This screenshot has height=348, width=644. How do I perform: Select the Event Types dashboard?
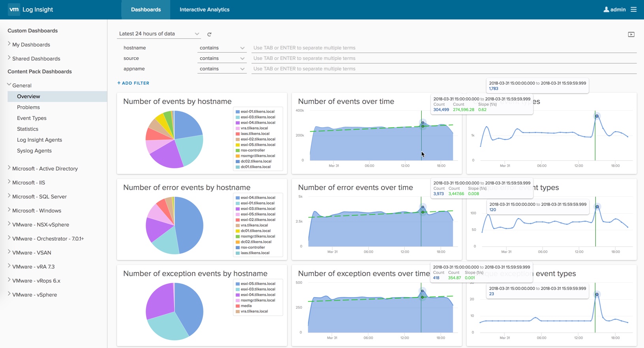(32, 118)
